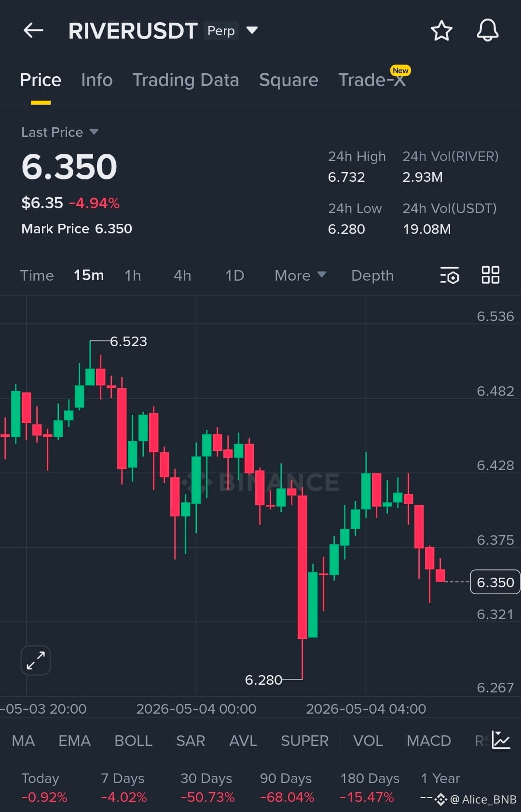The image size is (521, 812).
Task: Tap the 6.321 price axis label
Action: point(495,614)
